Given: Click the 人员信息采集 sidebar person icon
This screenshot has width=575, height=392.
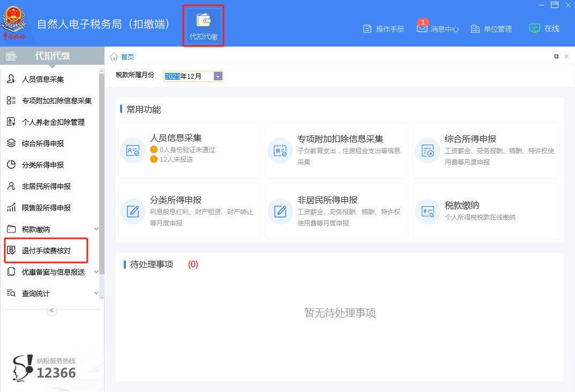Looking at the screenshot, I should pos(11,79).
